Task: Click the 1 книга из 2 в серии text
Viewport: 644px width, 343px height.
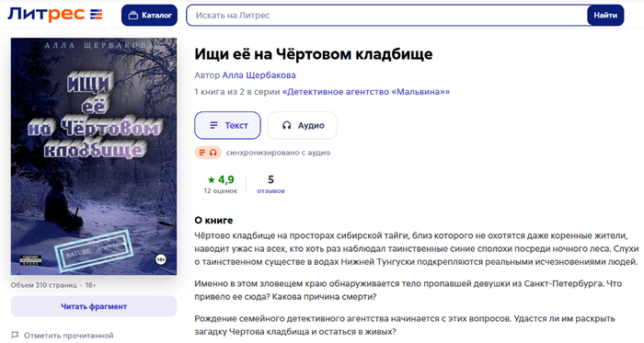Action: coord(237,91)
